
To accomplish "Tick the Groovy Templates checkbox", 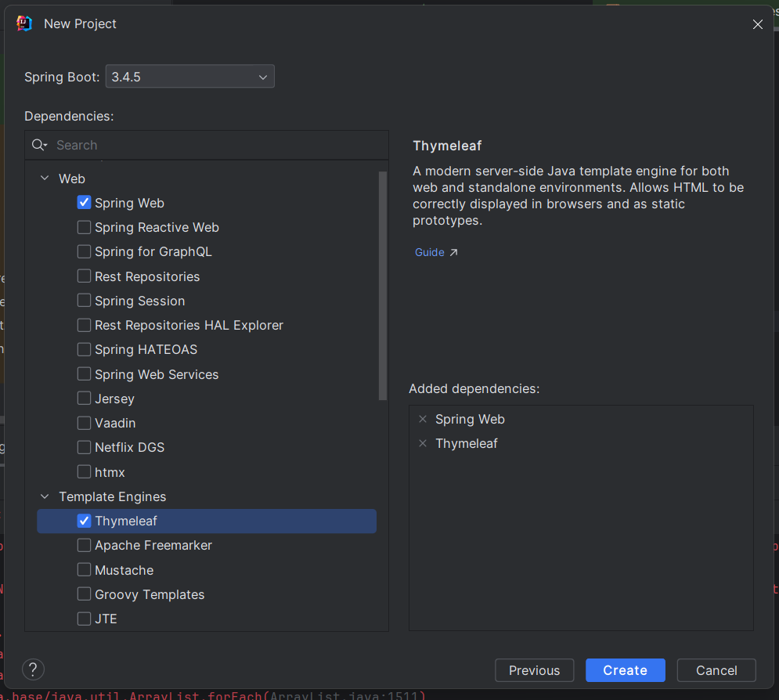I will pyautogui.click(x=84, y=594).
